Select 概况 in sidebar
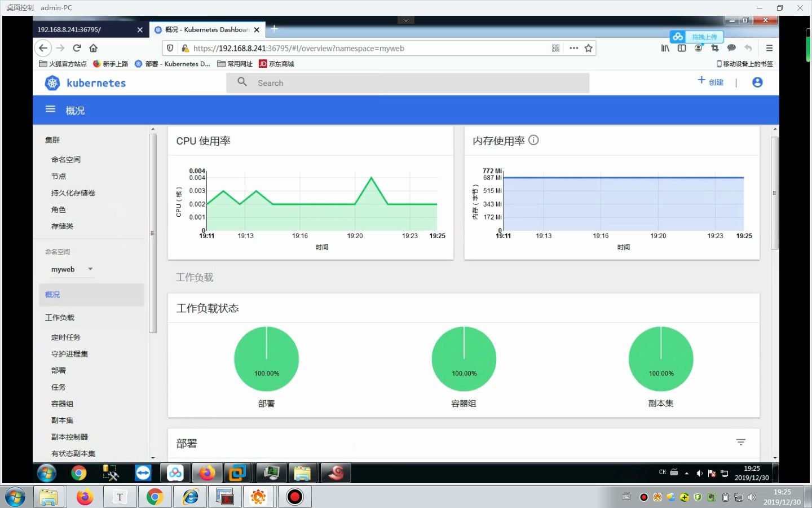This screenshot has width=812, height=508. (x=91, y=295)
